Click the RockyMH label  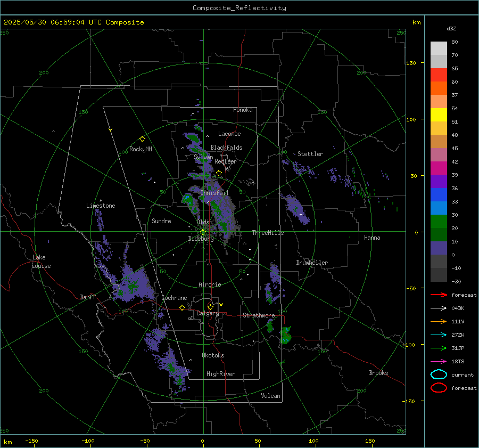(x=141, y=149)
